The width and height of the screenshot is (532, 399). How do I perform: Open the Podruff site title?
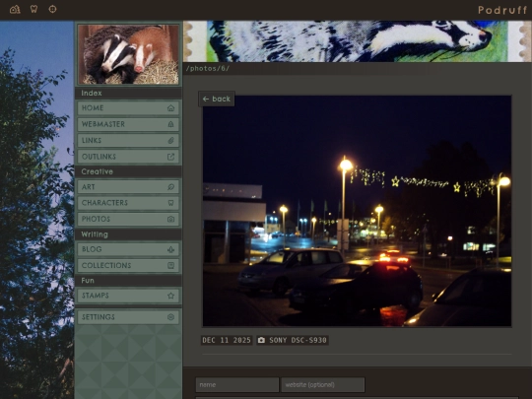[502, 10]
